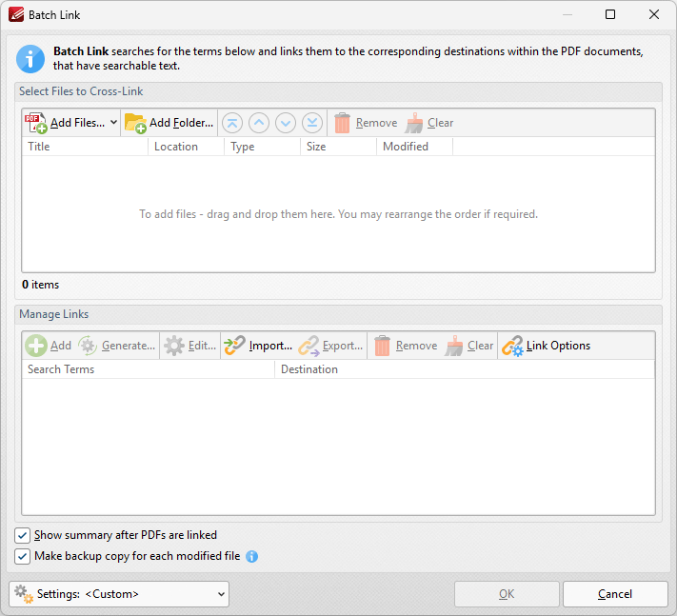Image resolution: width=677 pixels, height=616 pixels.
Task: Click the Search Terms column header
Action: click(x=149, y=369)
